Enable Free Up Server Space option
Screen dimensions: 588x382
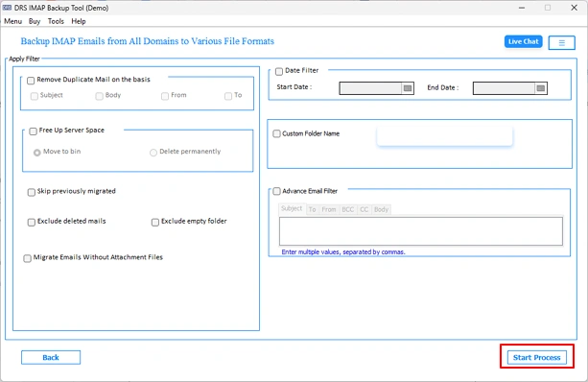(33, 131)
